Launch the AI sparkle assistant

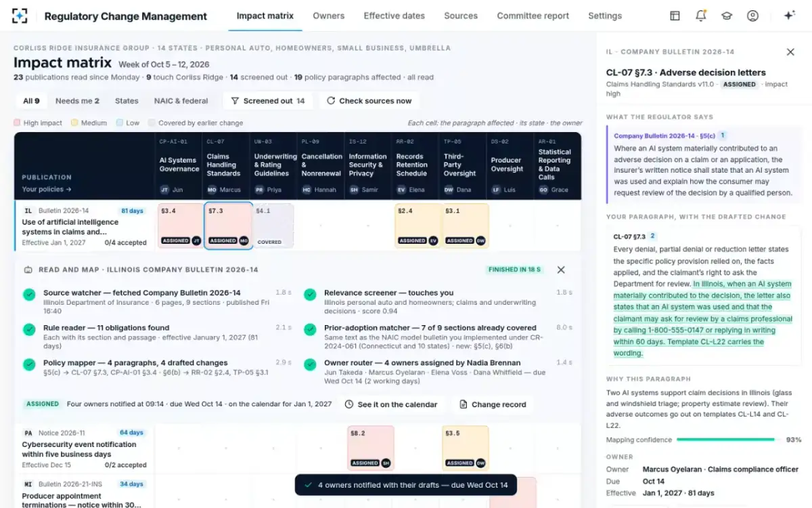(x=789, y=16)
